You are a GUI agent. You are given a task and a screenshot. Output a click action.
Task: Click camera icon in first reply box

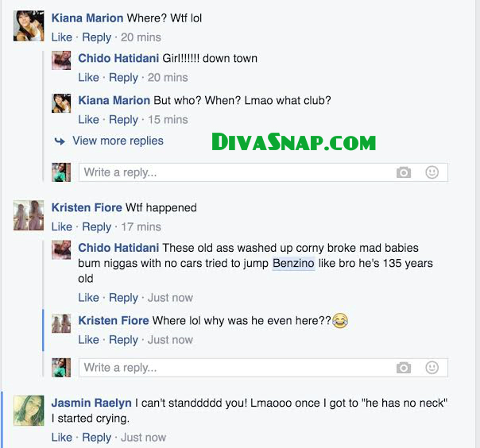(404, 172)
